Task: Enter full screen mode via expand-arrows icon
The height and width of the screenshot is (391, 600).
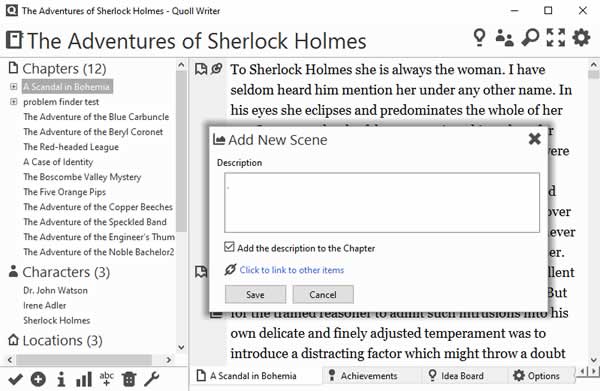Action: click(556, 37)
